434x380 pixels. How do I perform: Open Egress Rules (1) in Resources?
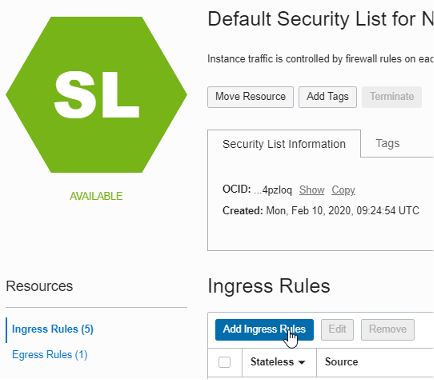coord(50,354)
